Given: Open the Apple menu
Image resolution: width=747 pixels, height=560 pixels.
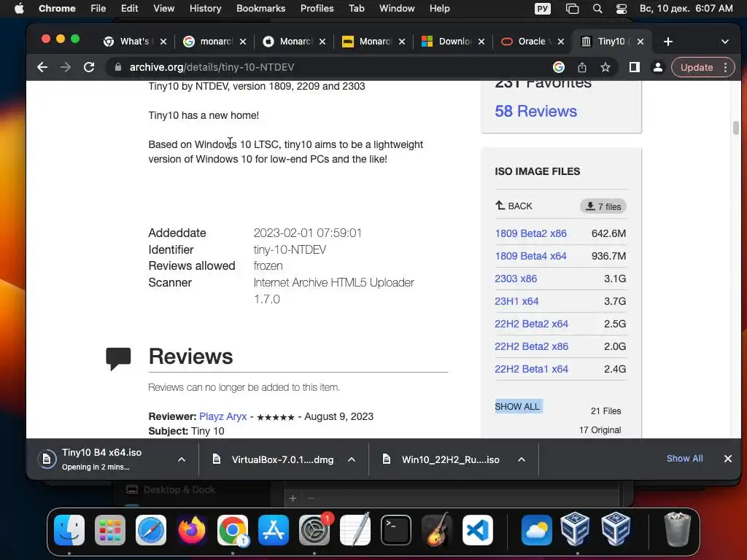Looking at the screenshot, I should pos(19,9).
